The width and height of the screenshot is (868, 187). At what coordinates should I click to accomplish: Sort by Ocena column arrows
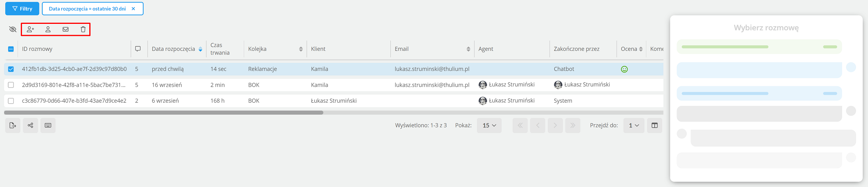click(641, 49)
